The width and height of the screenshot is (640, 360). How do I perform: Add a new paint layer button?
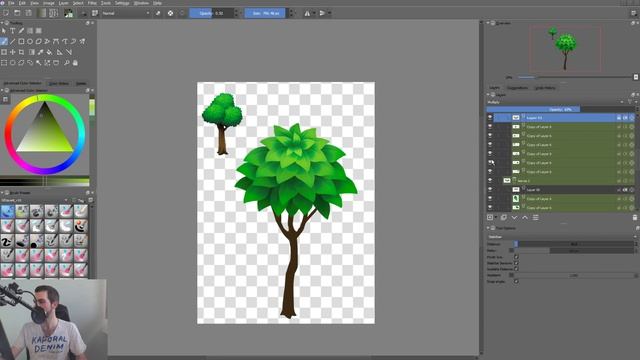click(490, 218)
